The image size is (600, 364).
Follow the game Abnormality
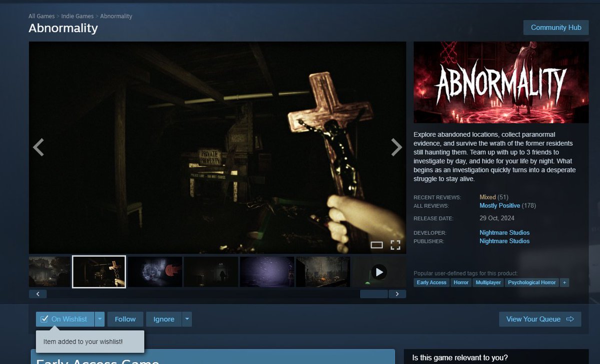tap(125, 319)
